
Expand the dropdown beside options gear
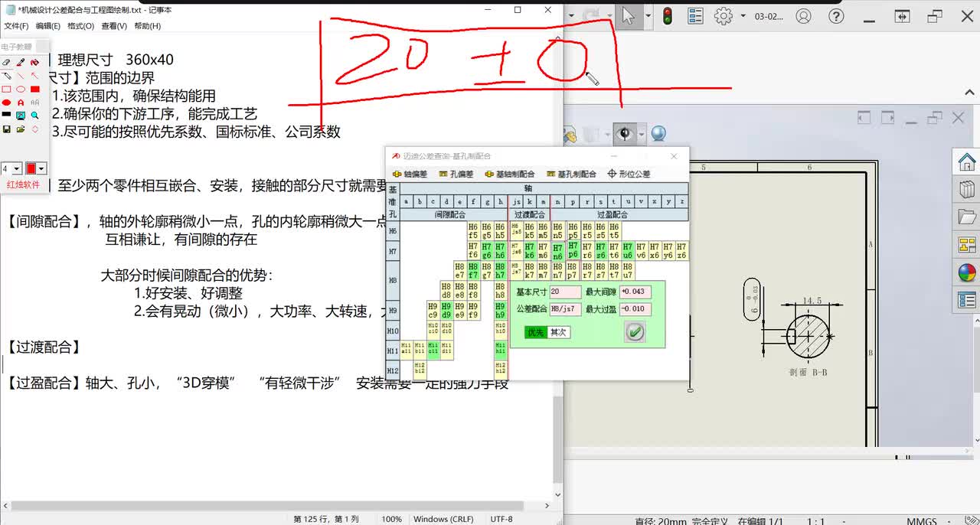click(x=742, y=16)
